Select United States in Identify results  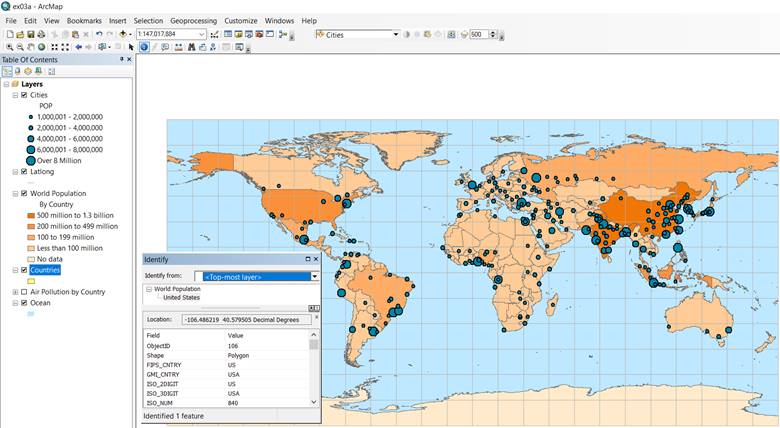click(x=181, y=297)
